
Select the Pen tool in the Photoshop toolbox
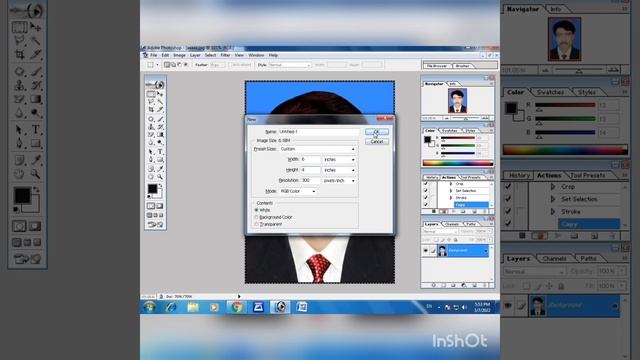click(x=151, y=160)
